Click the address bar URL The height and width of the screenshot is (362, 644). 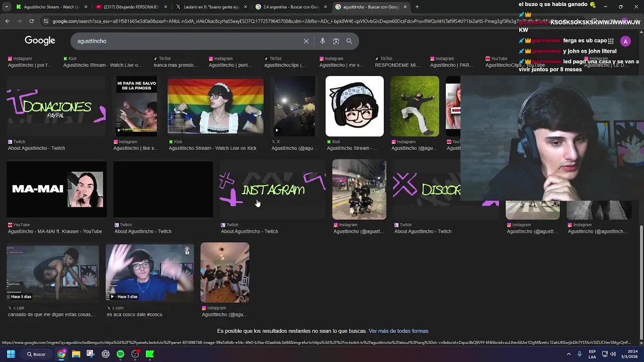pyautogui.click(x=282, y=21)
